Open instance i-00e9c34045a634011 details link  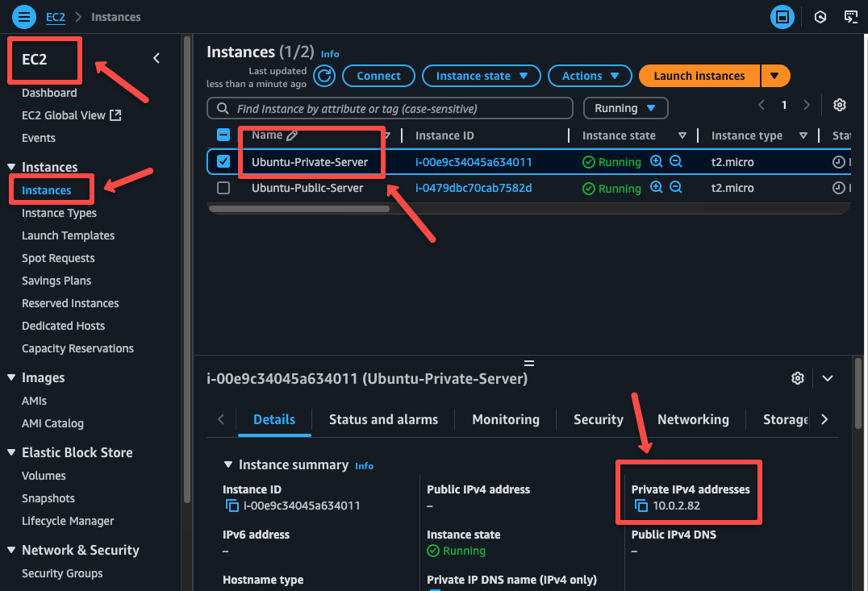pyautogui.click(x=475, y=161)
